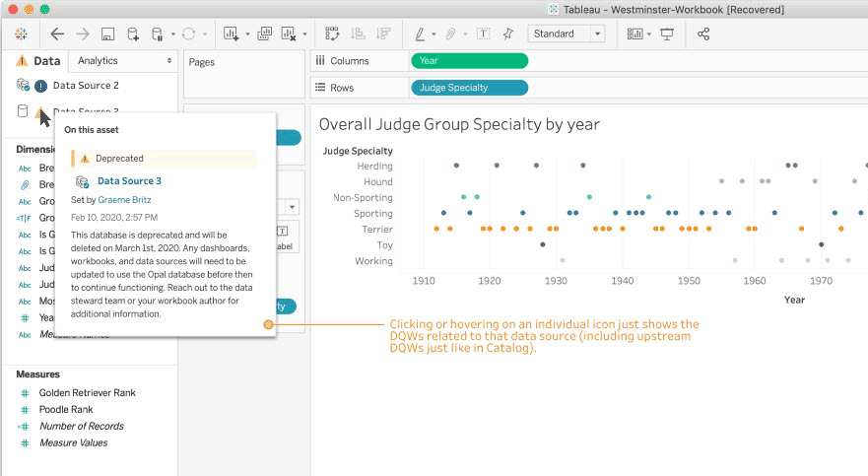868x476 pixels.
Task: Click the Redo forward arrow
Action: (83, 34)
